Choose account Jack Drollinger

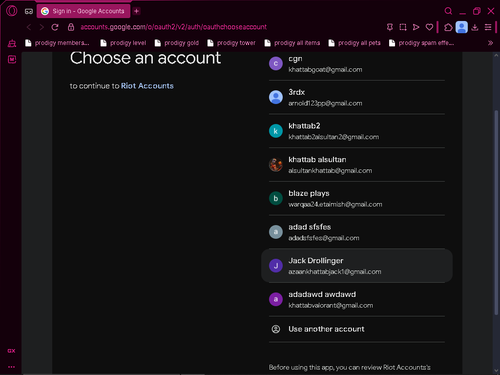357,266
